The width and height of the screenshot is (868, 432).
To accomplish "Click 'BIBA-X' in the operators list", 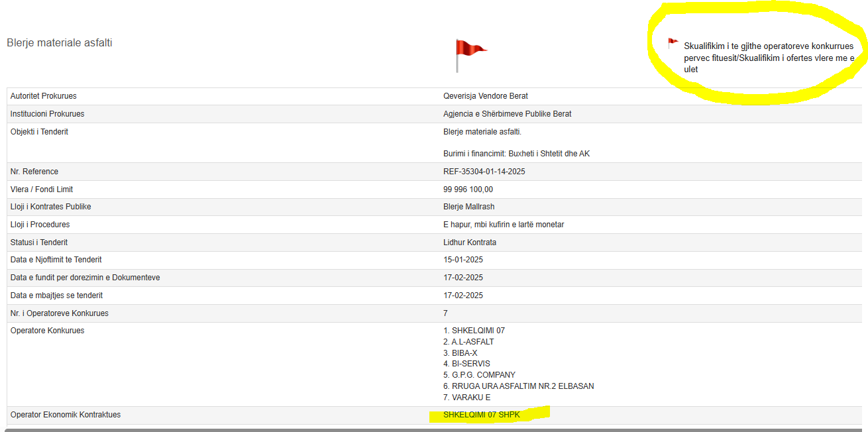I will [x=464, y=353].
